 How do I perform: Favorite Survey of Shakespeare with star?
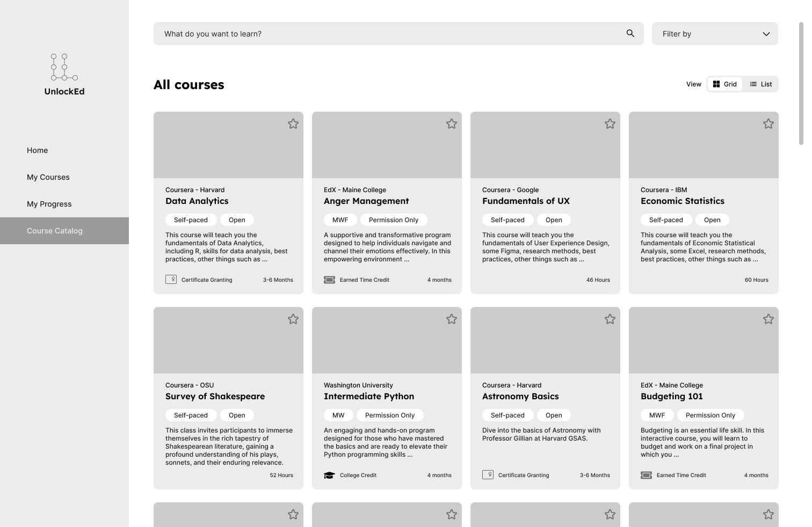coord(293,319)
